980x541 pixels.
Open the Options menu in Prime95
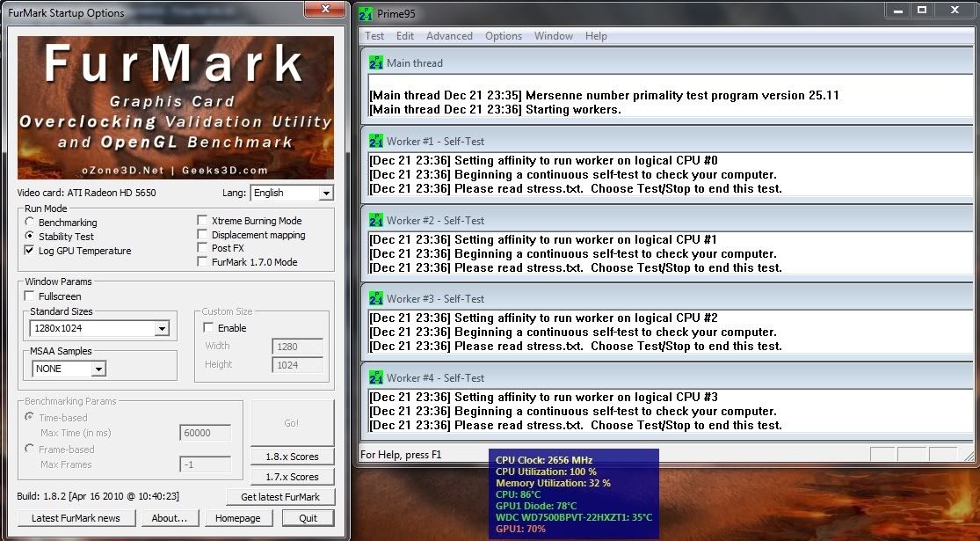tap(504, 36)
